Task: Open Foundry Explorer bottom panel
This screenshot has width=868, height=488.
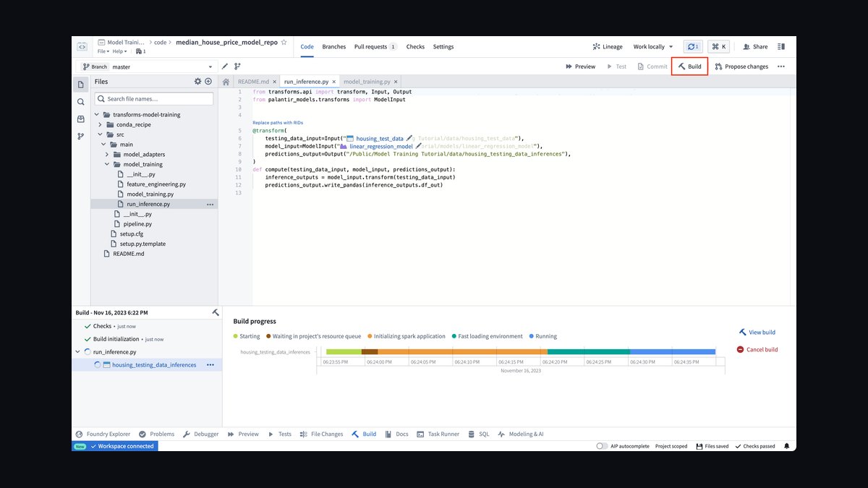Action: 103,434
